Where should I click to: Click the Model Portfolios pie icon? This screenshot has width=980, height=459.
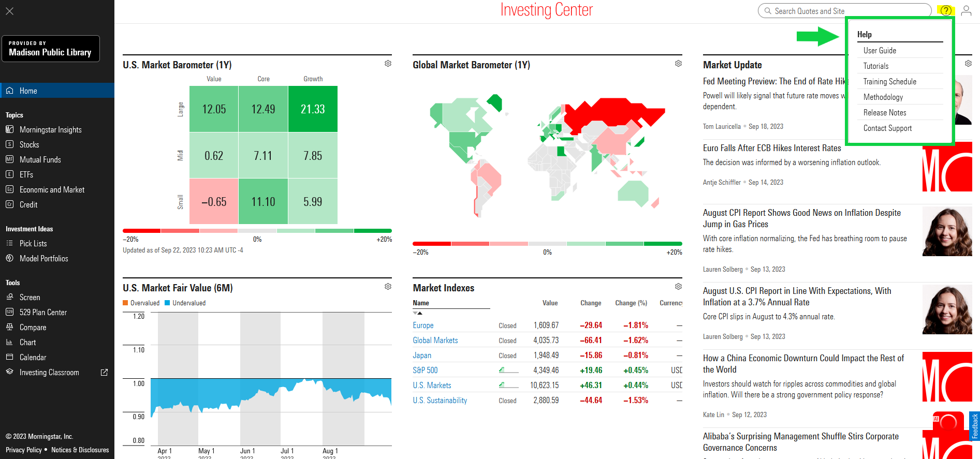pyautogui.click(x=9, y=258)
